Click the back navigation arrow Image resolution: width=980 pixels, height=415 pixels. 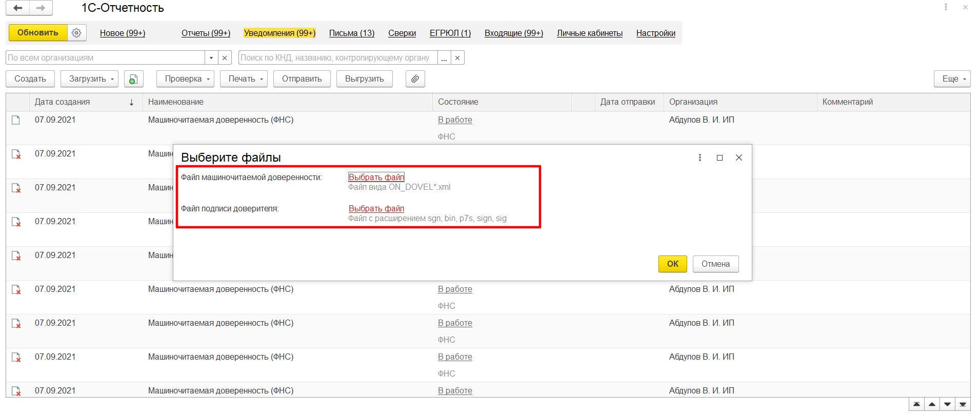point(18,8)
